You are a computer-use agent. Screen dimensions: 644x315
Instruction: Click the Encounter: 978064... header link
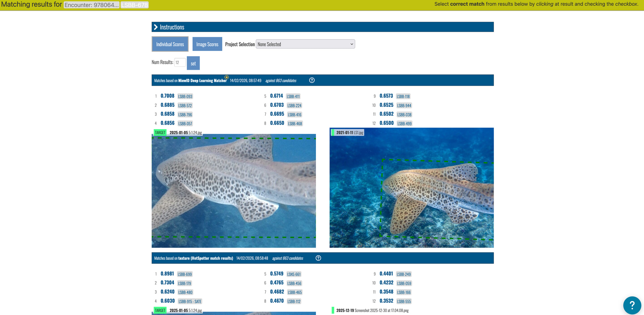pyautogui.click(x=91, y=5)
